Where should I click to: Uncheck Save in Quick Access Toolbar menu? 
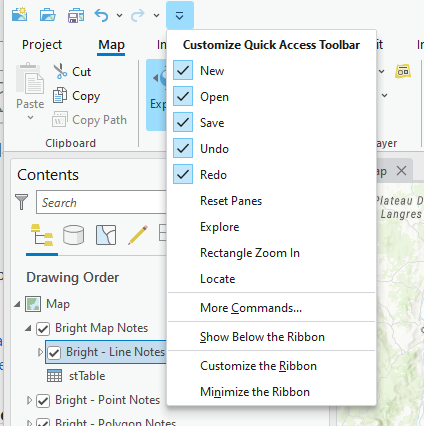(183, 122)
